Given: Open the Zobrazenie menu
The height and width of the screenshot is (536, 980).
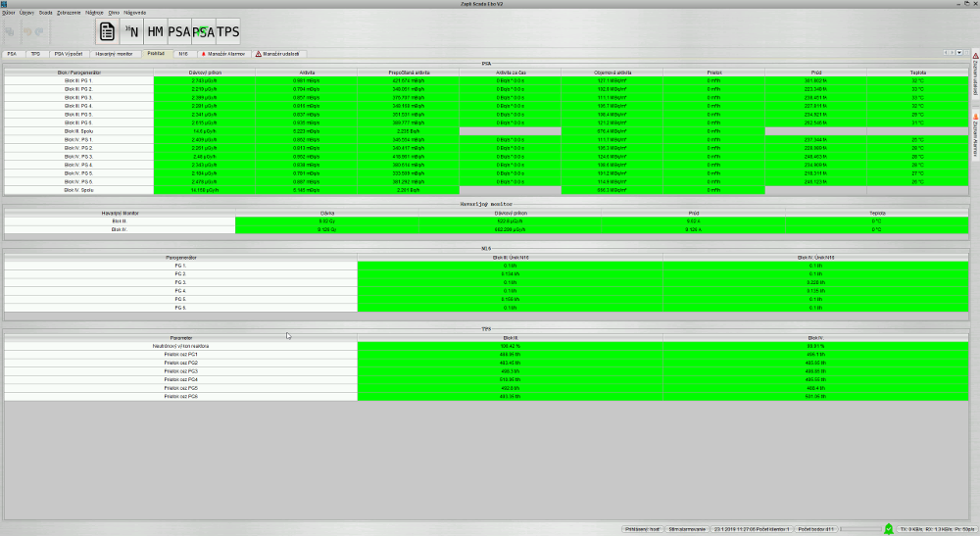Looking at the screenshot, I should point(69,13).
